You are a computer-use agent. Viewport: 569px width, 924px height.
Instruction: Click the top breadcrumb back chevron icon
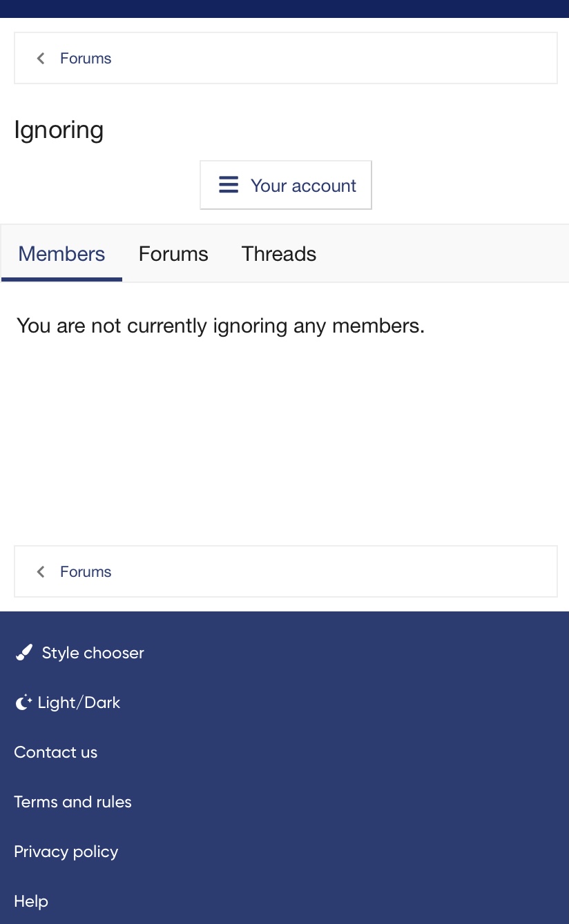41,59
